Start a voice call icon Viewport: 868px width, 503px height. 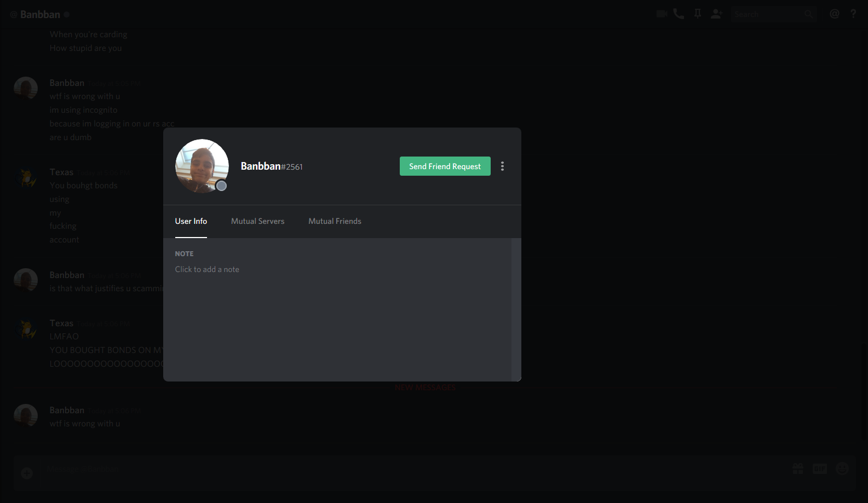pos(679,14)
